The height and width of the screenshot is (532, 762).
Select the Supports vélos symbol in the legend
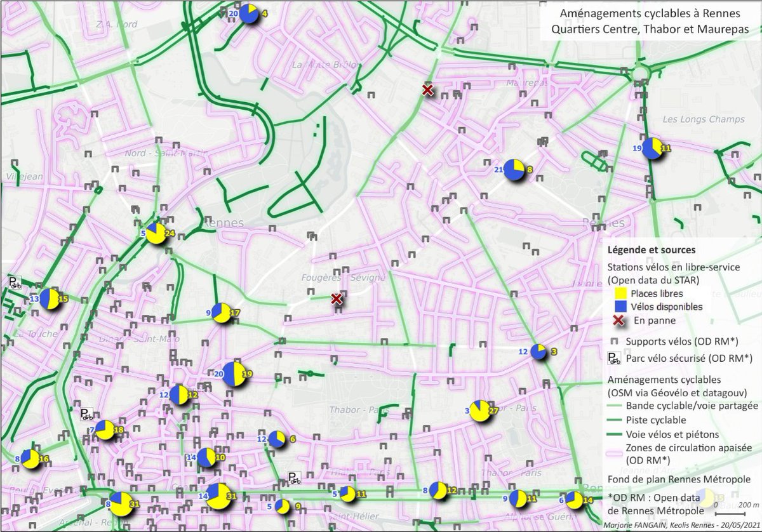pos(615,342)
